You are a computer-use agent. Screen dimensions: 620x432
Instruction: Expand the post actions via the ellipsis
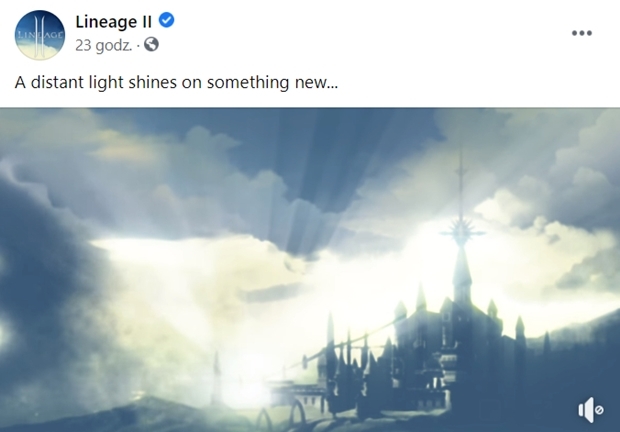tap(582, 33)
